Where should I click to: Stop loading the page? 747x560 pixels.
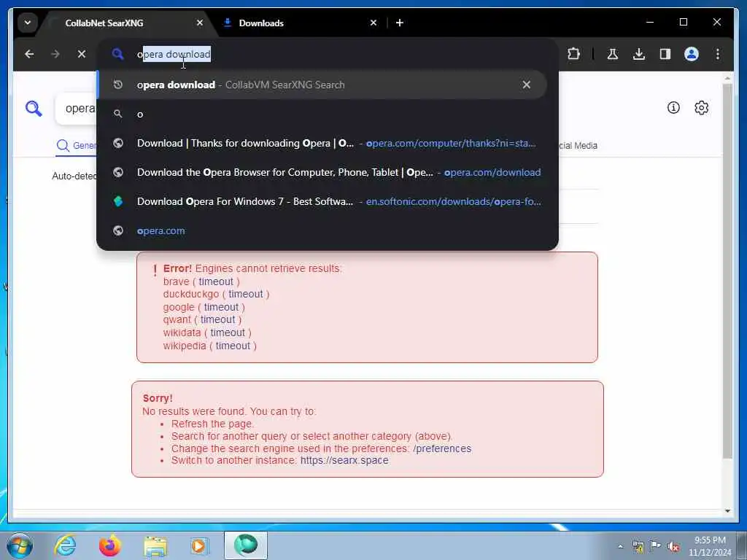pyautogui.click(x=82, y=54)
